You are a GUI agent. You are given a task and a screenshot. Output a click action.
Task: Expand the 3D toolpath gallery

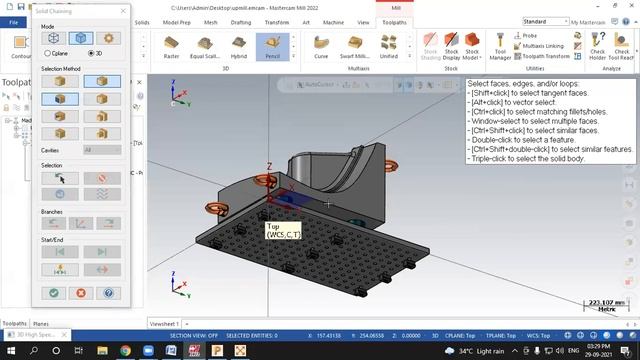click(293, 56)
